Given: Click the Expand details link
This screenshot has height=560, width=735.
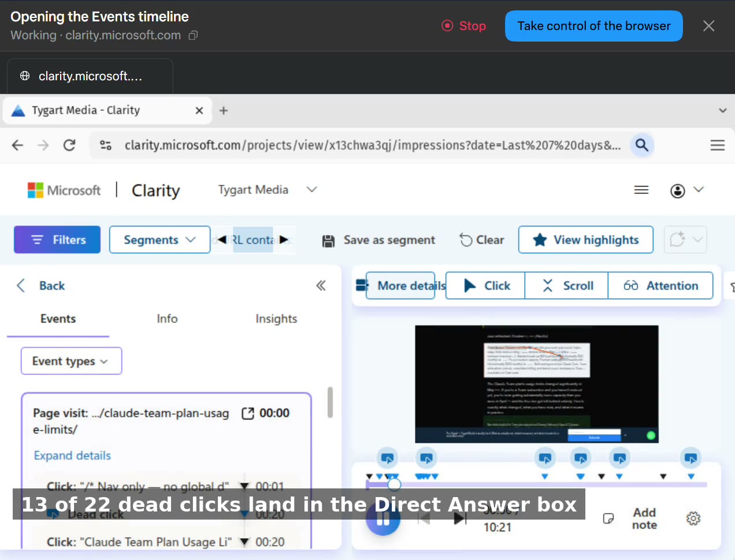Looking at the screenshot, I should click(x=72, y=456).
